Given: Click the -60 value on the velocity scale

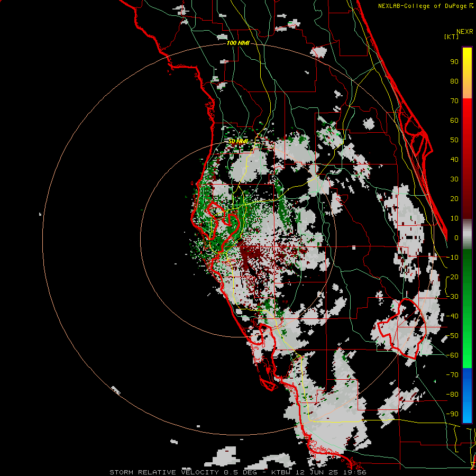Looking at the screenshot, I should tap(452, 355).
